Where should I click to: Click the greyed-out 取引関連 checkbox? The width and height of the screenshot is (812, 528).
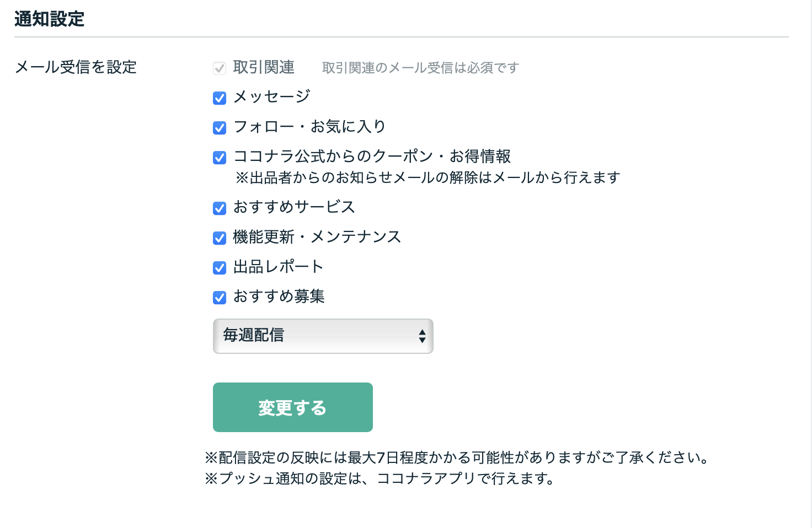pos(220,68)
